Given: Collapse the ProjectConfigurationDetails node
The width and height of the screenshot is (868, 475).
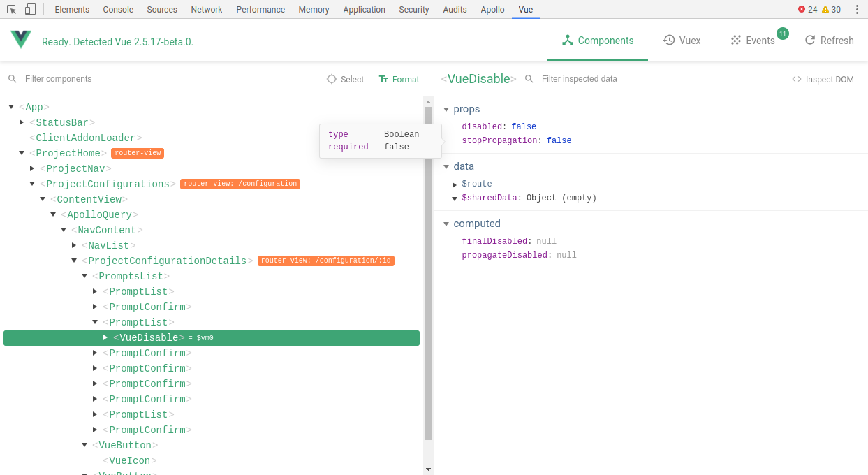Looking at the screenshot, I should [x=74, y=261].
